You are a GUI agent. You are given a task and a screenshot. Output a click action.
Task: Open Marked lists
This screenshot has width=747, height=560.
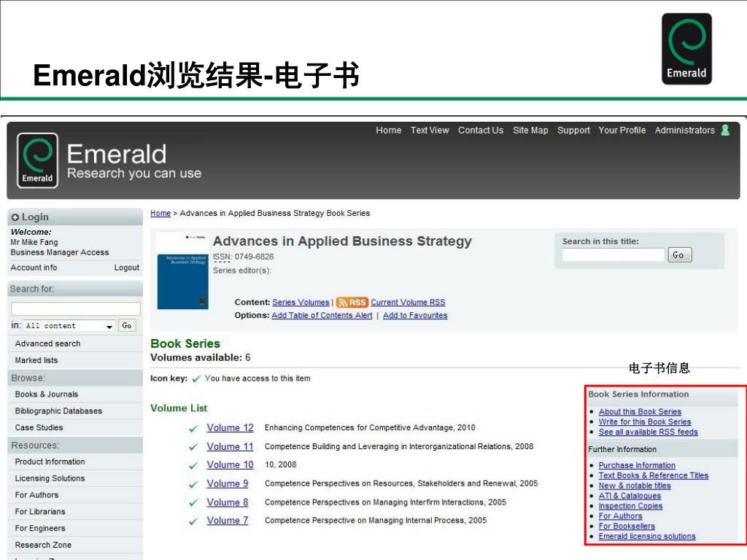tap(36, 360)
